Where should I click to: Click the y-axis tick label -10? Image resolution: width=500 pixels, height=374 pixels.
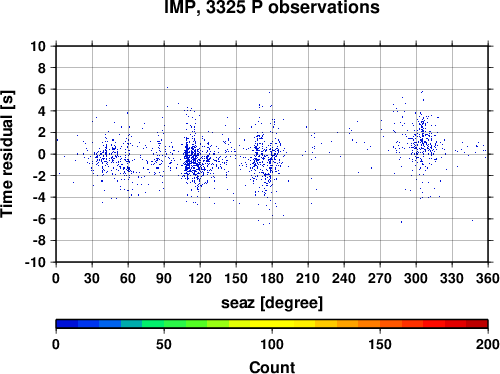35,262
